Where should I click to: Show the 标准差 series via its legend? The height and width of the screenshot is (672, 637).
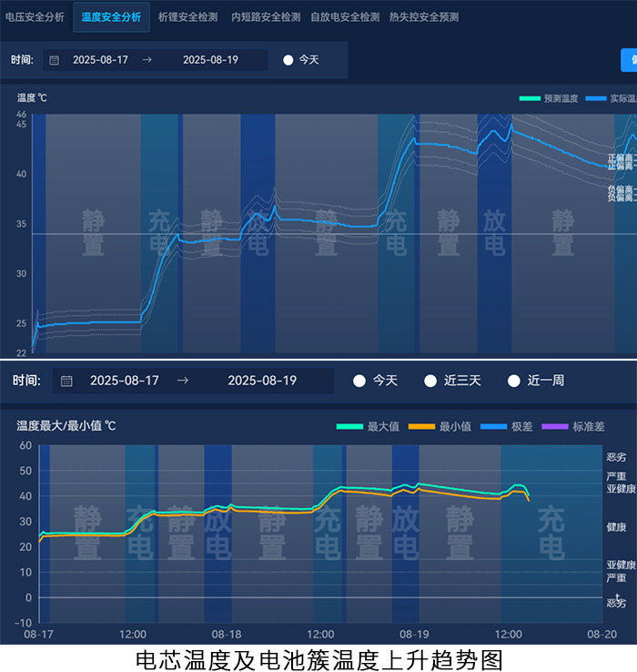point(554,425)
